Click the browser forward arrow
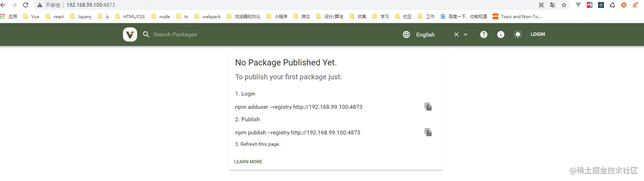The width and height of the screenshot is (644, 181). coord(14,5)
